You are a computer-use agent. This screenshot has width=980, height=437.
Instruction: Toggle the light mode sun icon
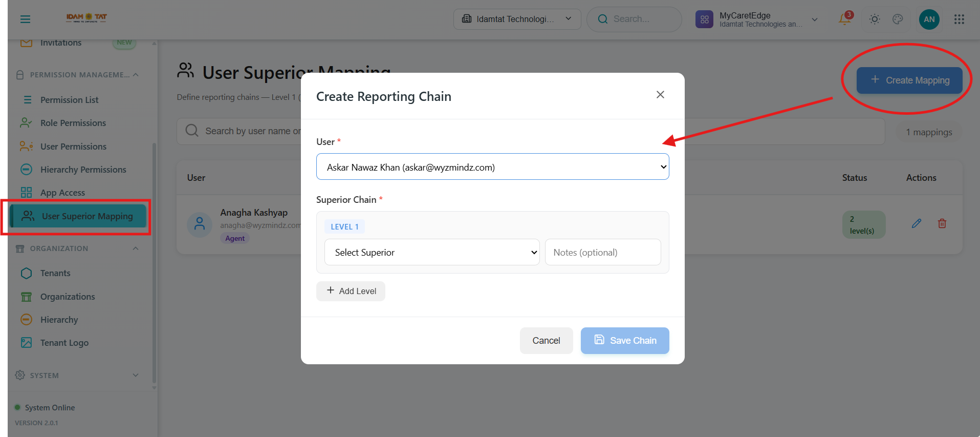click(875, 19)
